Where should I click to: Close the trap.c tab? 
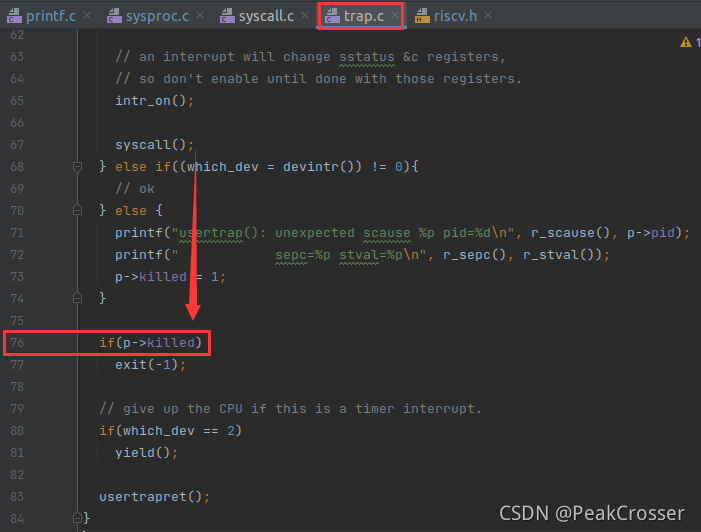pyautogui.click(x=395, y=16)
